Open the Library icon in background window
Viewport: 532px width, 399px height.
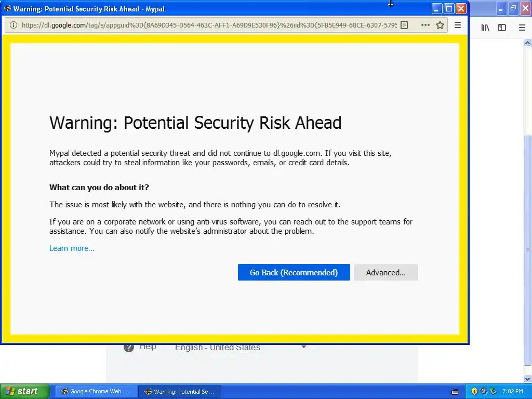[x=485, y=28]
